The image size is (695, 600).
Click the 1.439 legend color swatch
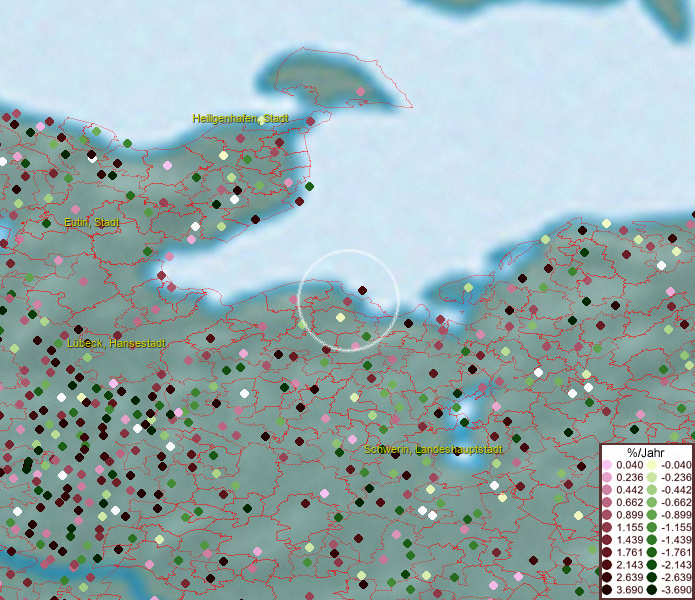607,540
